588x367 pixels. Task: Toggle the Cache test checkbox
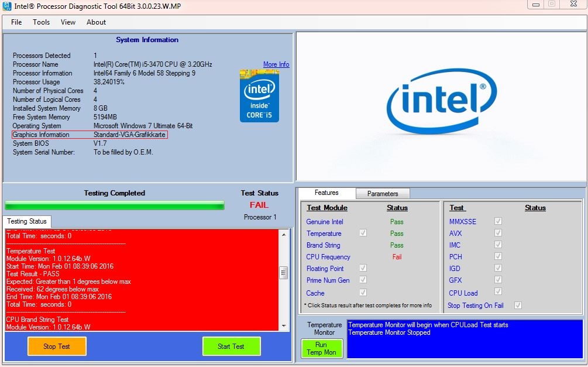363,292
